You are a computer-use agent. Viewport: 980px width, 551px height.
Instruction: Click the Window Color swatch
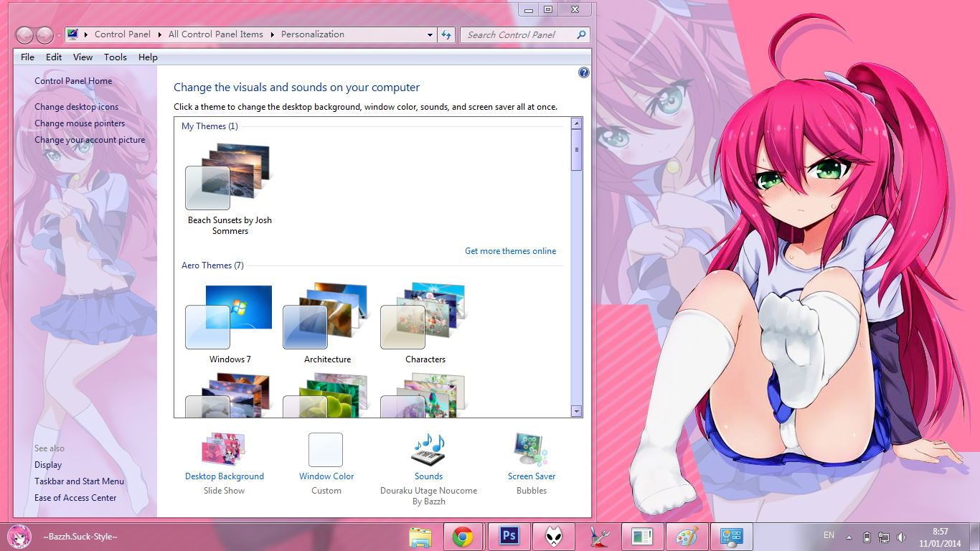pos(326,450)
